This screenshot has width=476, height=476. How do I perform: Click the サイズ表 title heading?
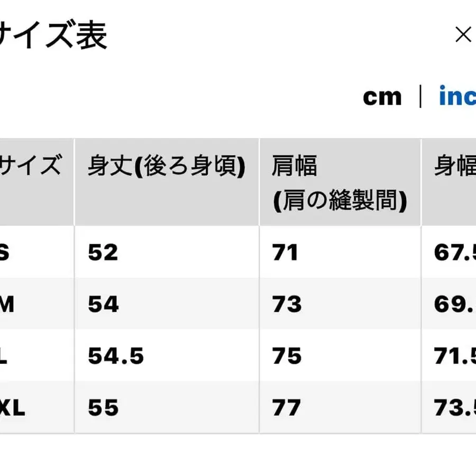click(x=53, y=34)
